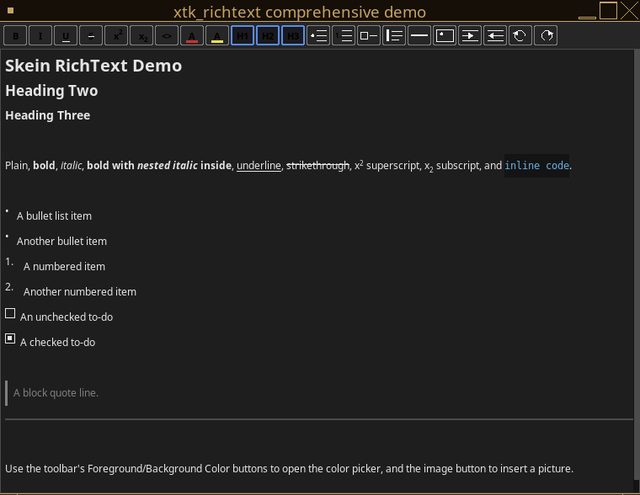Image resolution: width=640 pixels, height=495 pixels.
Task: Insert a bullet list
Action: click(319, 36)
